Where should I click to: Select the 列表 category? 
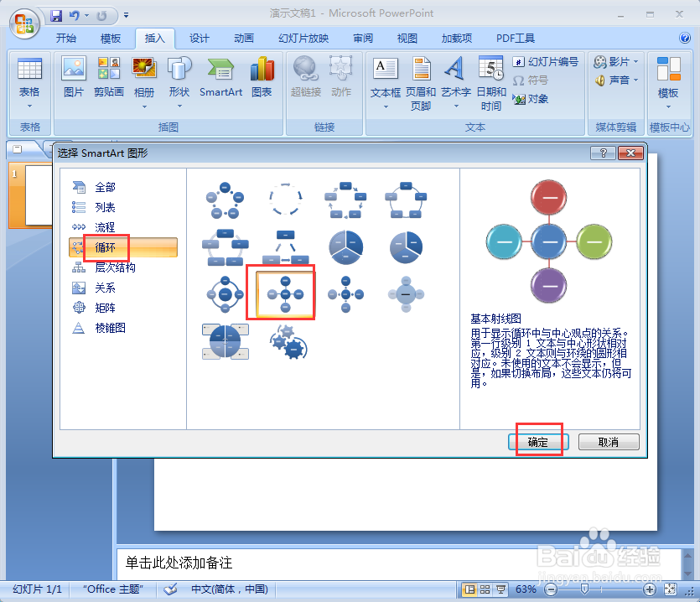(106, 207)
